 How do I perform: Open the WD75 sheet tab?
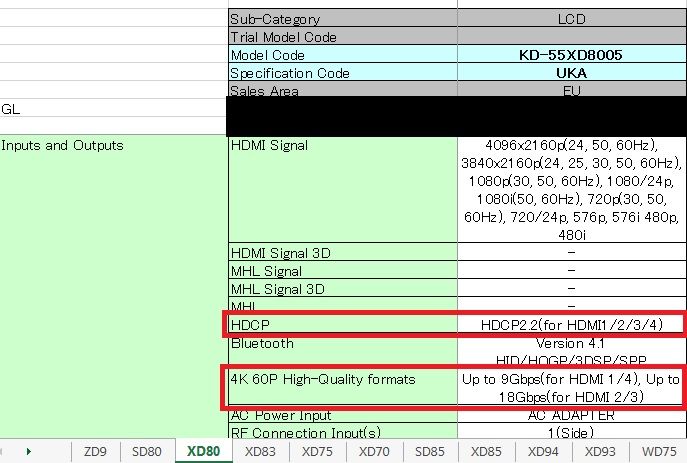coord(659,451)
